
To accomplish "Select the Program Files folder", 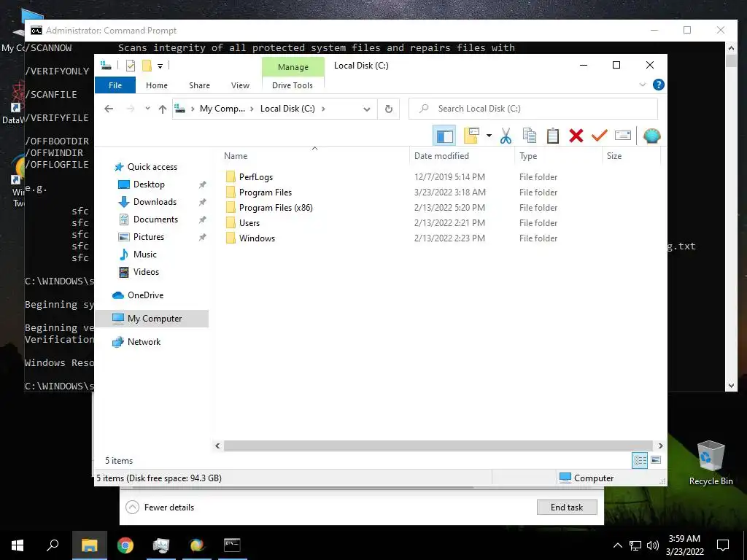I will (x=266, y=192).
